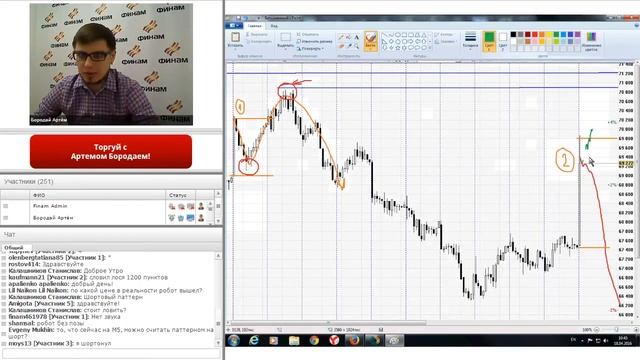Open Paint application menu dropdown
The width and height of the screenshot is (640, 360).
coord(233,26)
